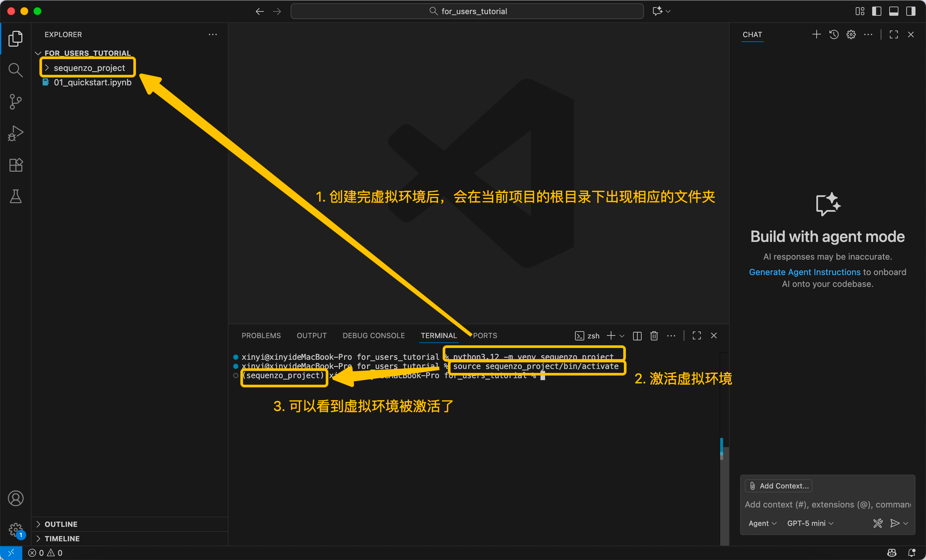The width and height of the screenshot is (926, 560).
Task: Open the Extensions view
Action: click(x=15, y=164)
